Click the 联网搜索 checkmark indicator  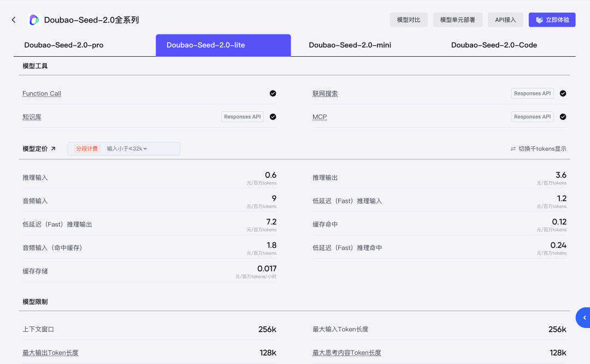tap(563, 93)
